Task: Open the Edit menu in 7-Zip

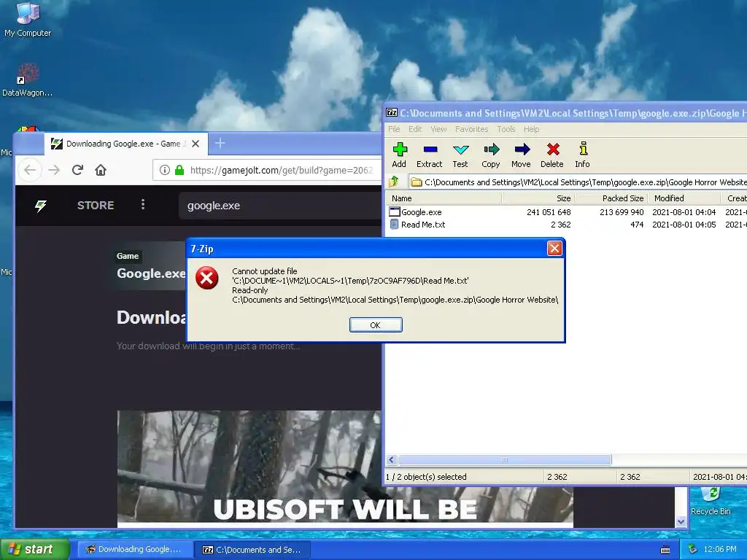Action: point(415,129)
